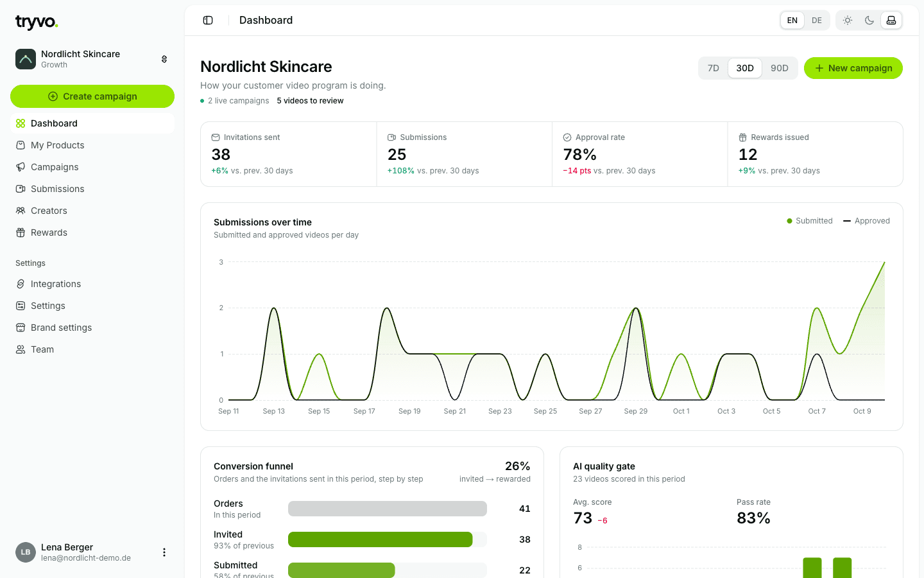924x578 pixels.
Task: Click the Settings sidebar icon
Action: point(21,306)
